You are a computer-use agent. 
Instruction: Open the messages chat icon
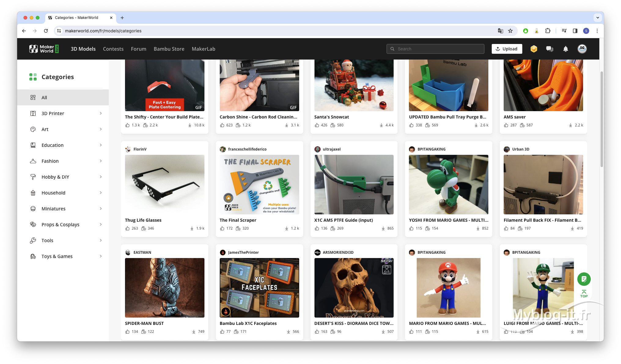[x=549, y=49]
